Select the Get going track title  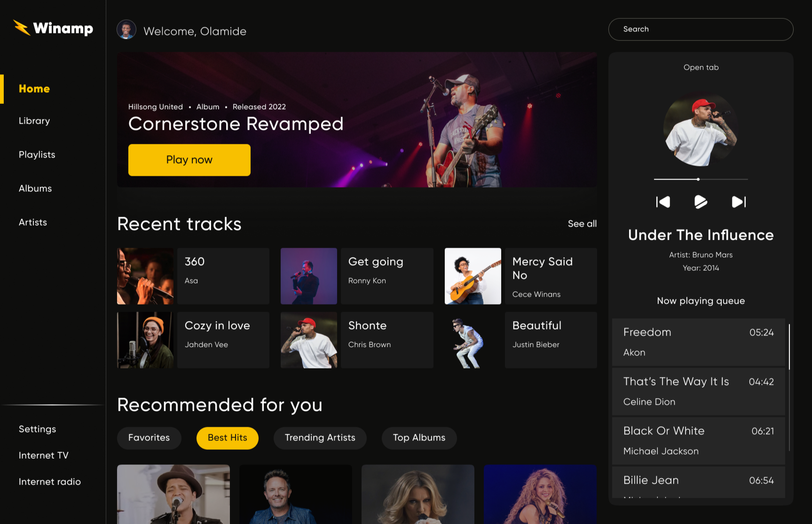tap(376, 262)
